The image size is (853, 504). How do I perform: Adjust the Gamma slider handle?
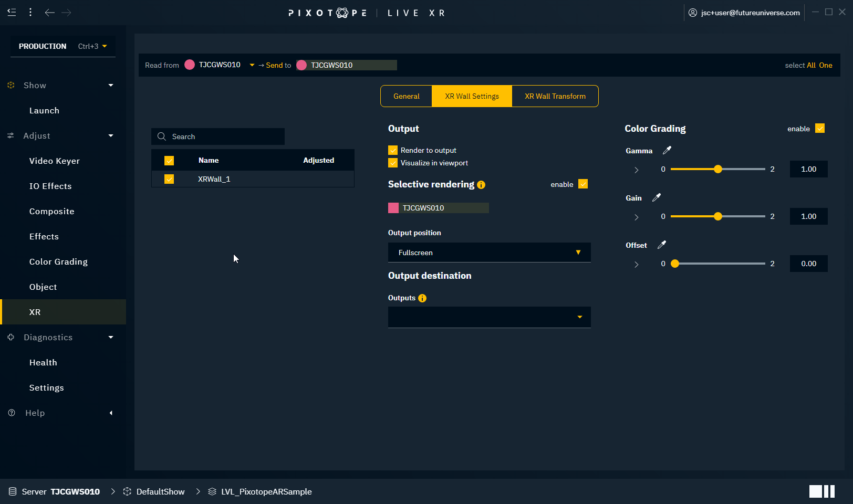[x=718, y=169]
